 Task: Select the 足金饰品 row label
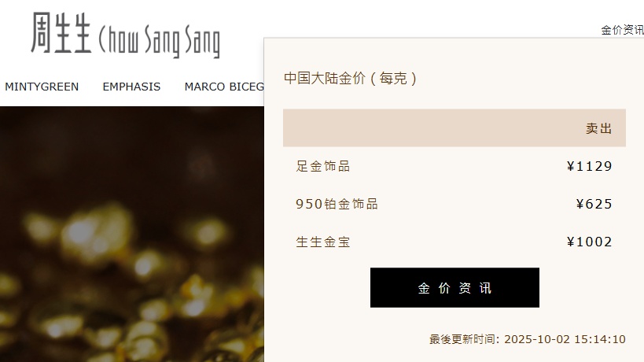click(323, 166)
